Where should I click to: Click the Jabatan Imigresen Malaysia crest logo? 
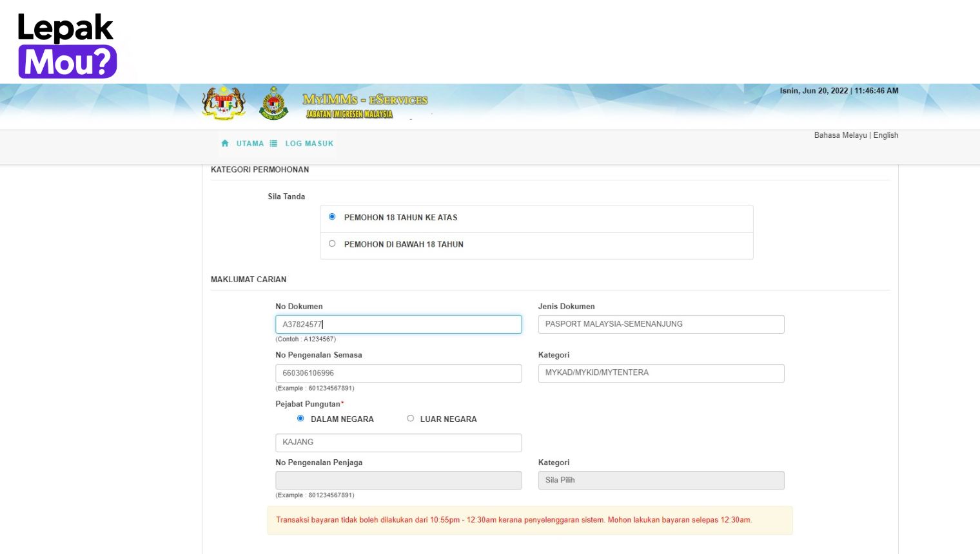point(273,104)
